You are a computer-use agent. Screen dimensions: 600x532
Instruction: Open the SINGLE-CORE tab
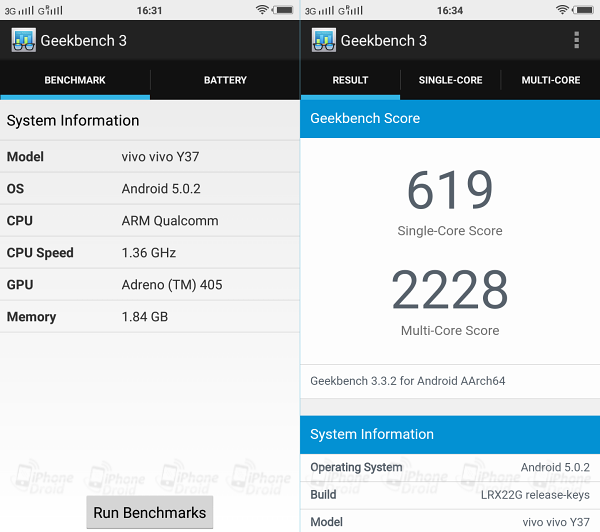[x=450, y=80]
